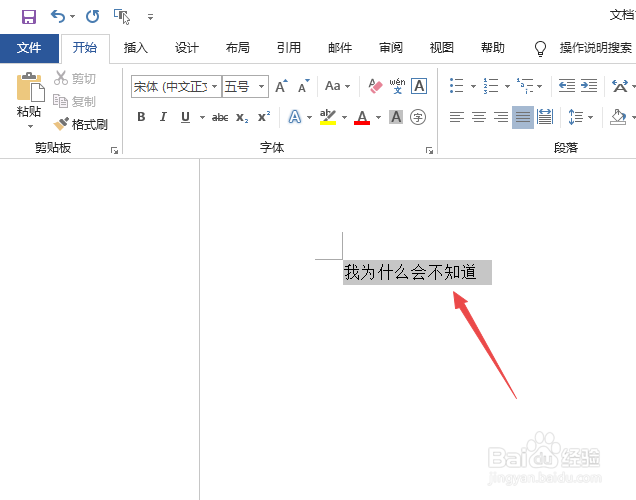Screen dimensions: 636x500
Task: Apply multilevel list formatting
Action: pos(525,86)
